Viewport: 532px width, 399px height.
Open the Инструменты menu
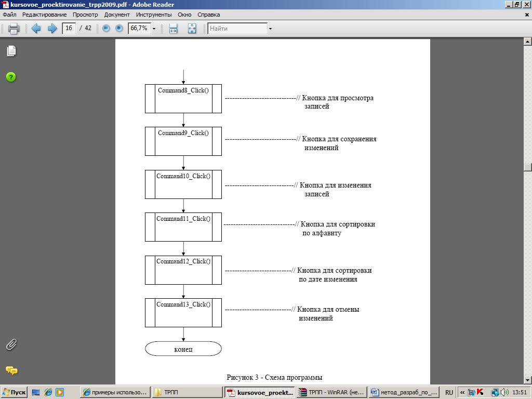pos(154,15)
